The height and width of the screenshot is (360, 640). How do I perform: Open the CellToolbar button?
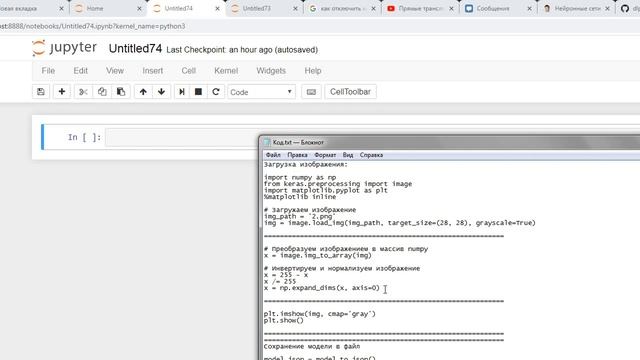[350, 92]
